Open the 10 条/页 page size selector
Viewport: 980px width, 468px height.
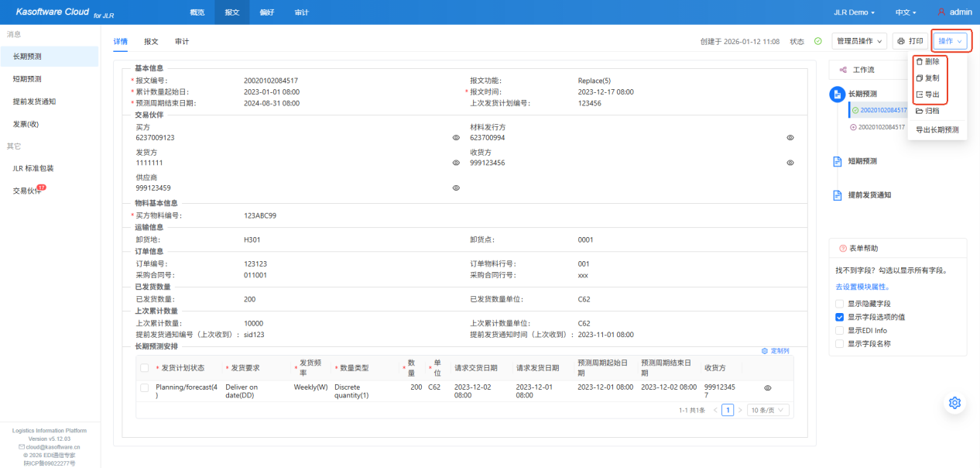(x=768, y=410)
